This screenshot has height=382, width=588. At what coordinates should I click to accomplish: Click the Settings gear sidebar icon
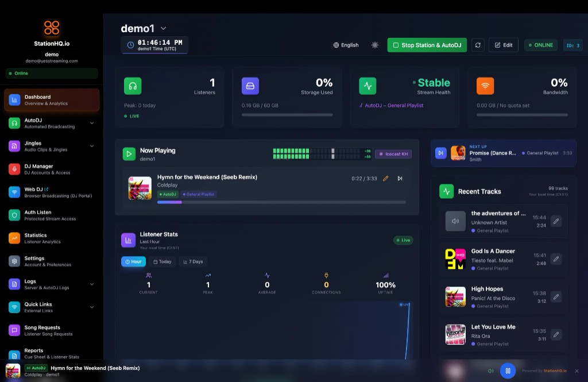[14, 261]
